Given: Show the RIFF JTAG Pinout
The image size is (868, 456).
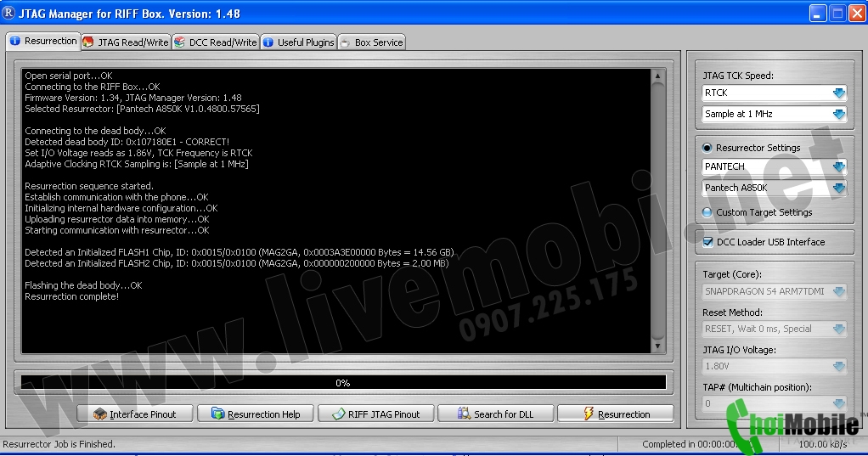Looking at the screenshot, I should [x=376, y=414].
